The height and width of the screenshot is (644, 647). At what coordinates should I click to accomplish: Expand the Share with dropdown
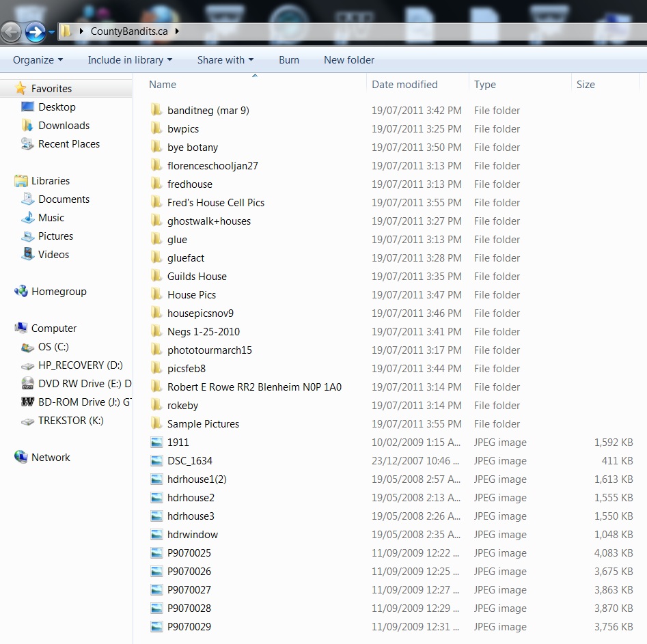coord(225,60)
